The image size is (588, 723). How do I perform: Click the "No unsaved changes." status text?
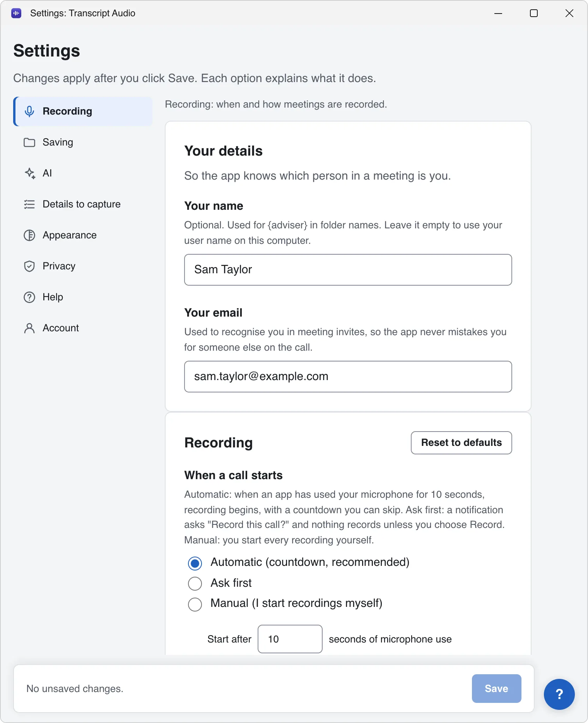click(75, 689)
